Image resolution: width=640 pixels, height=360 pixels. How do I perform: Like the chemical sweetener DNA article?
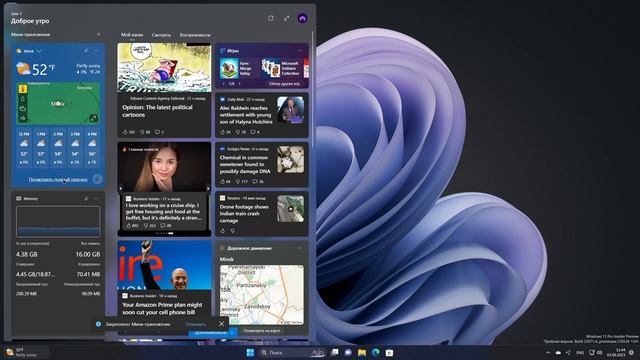(x=225, y=181)
